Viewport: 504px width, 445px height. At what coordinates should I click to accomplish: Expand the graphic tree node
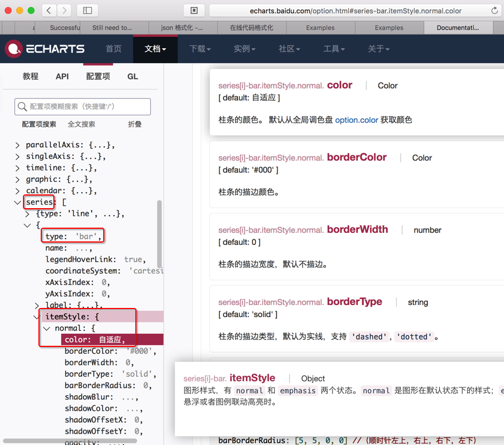17,179
